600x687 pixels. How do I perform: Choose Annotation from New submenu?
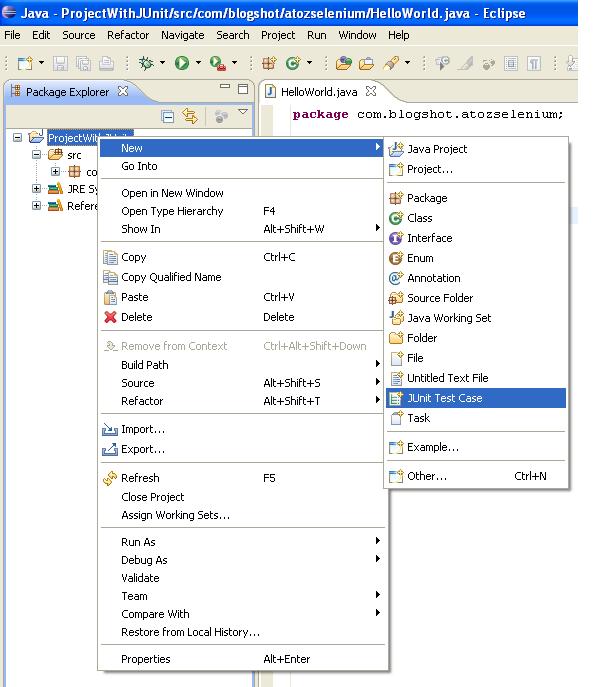(x=476, y=278)
